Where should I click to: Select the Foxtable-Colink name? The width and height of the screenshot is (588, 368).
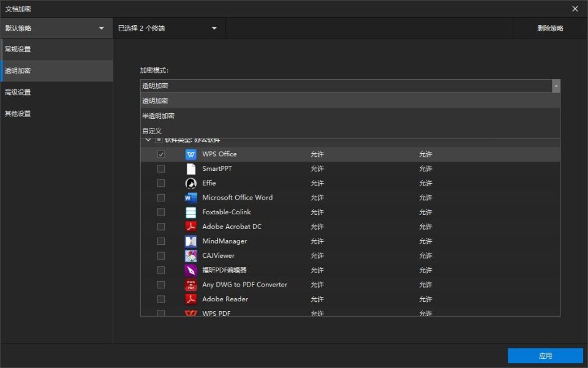pos(227,212)
